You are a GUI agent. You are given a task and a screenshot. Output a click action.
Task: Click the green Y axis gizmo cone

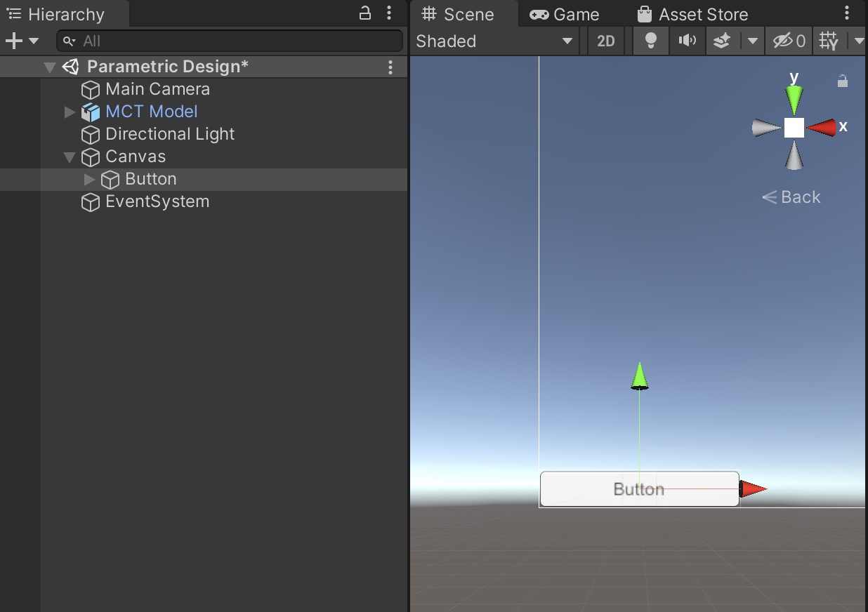(794, 100)
